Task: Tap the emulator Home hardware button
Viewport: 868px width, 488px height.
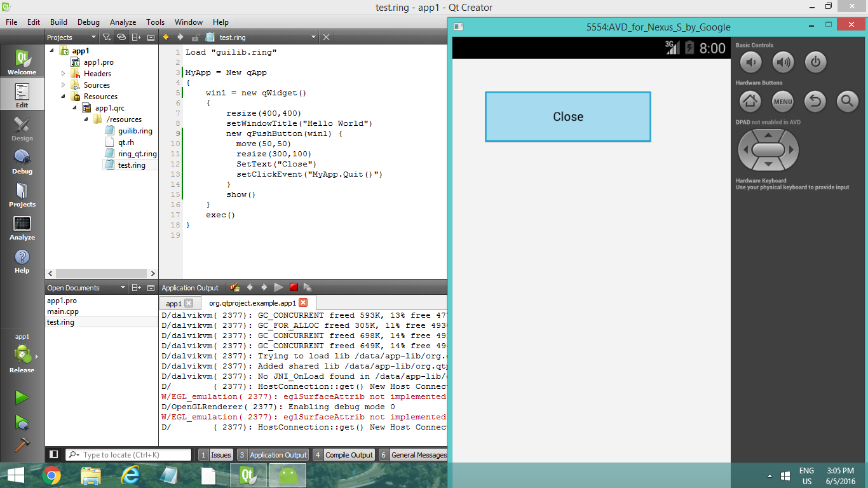Action: pos(750,100)
